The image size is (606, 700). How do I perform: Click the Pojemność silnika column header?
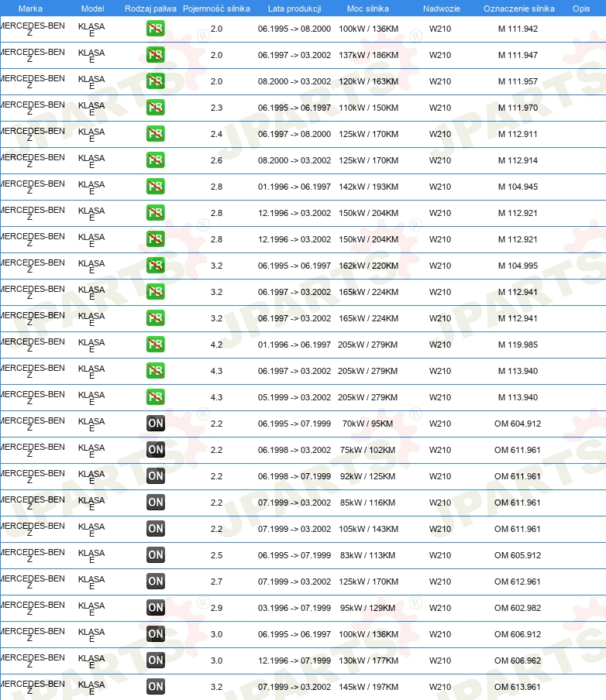216,9
